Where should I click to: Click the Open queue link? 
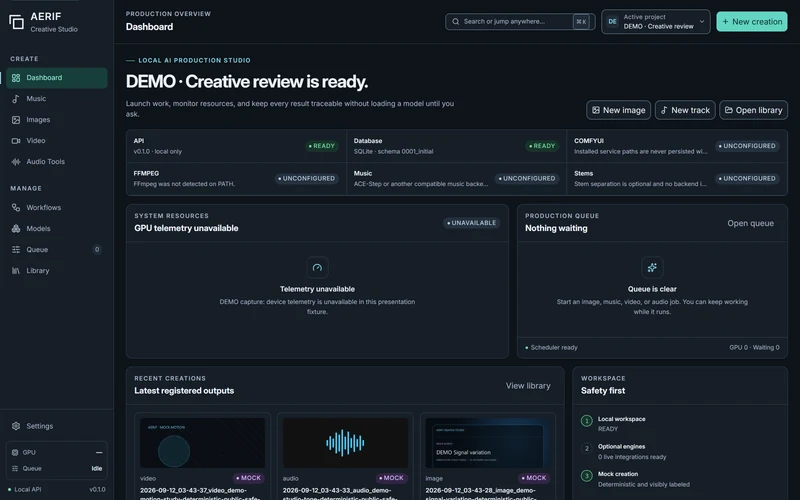(751, 223)
